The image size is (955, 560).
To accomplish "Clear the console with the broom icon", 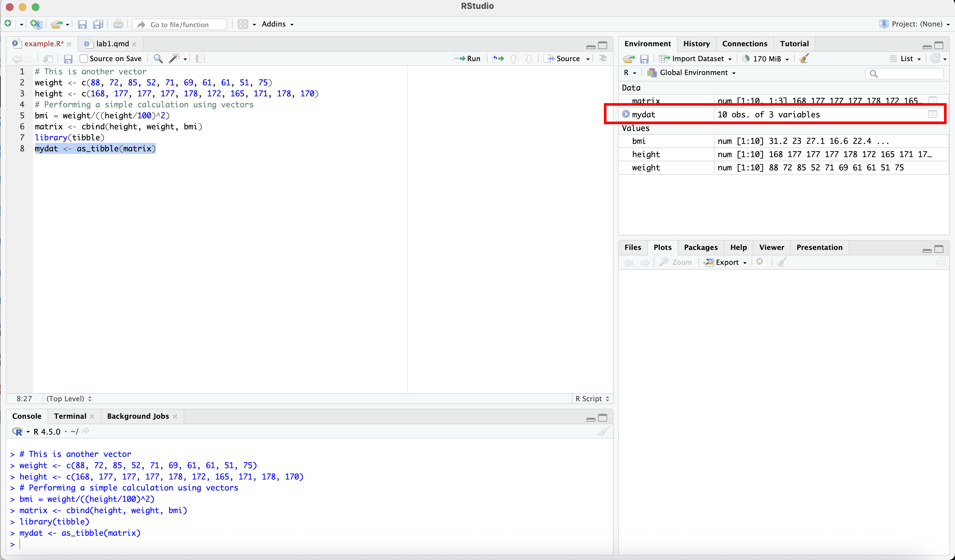I will point(603,431).
